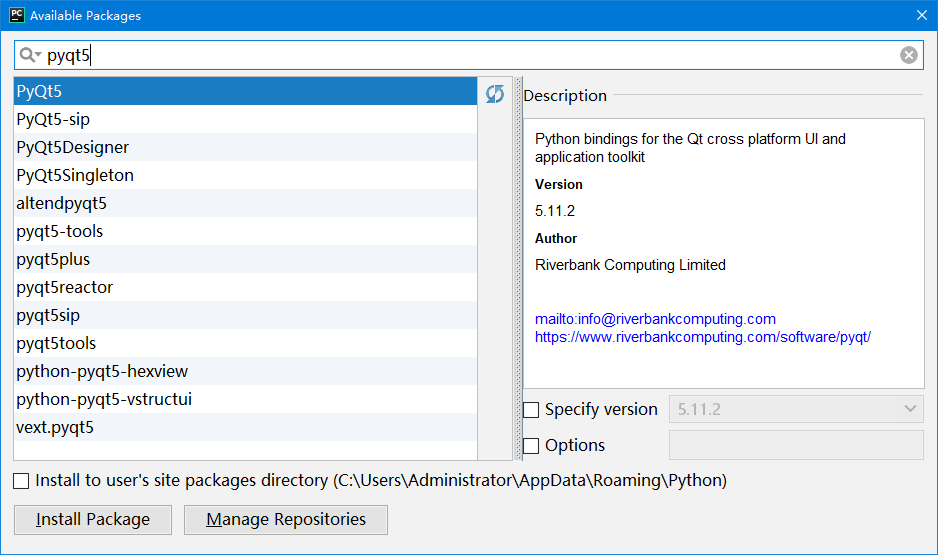Click the Manage Repositories button
This screenshot has width=938, height=555.
point(286,520)
